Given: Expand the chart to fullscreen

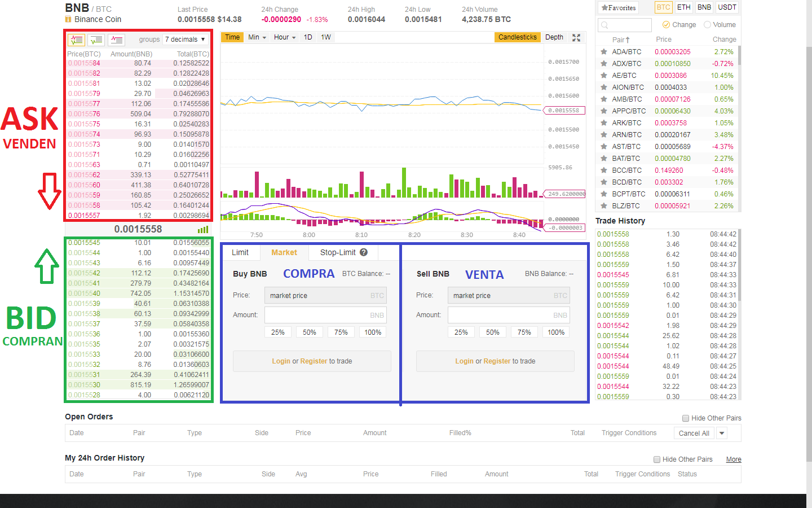Looking at the screenshot, I should 576,37.
